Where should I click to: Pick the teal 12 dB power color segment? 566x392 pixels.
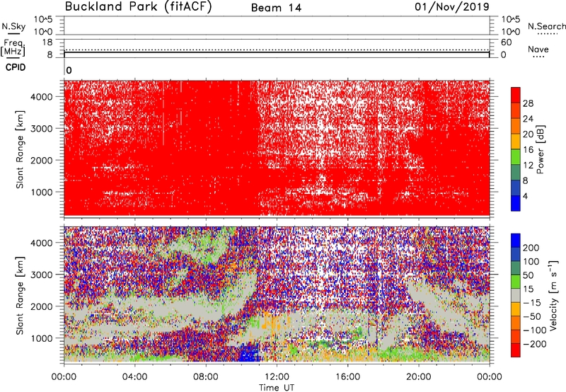[516, 172]
